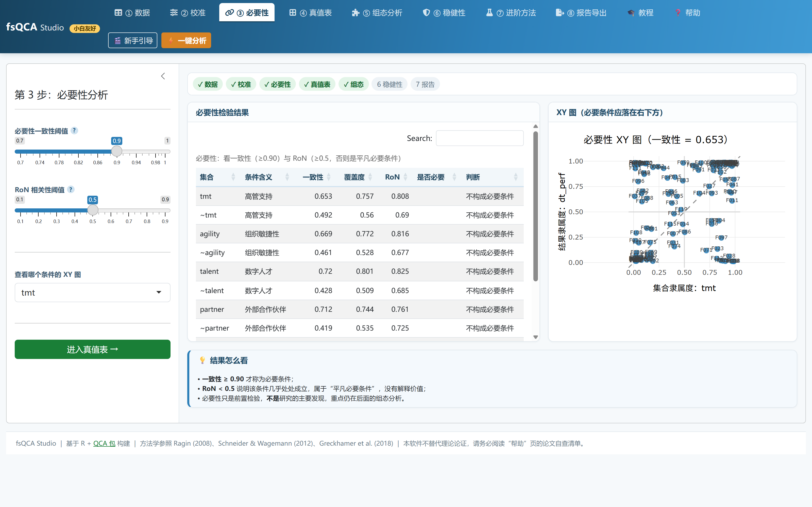The width and height of the screenshot is (812, 507).
Task: Sort table by the 覆盖度 column arrows
Action: 370,177
